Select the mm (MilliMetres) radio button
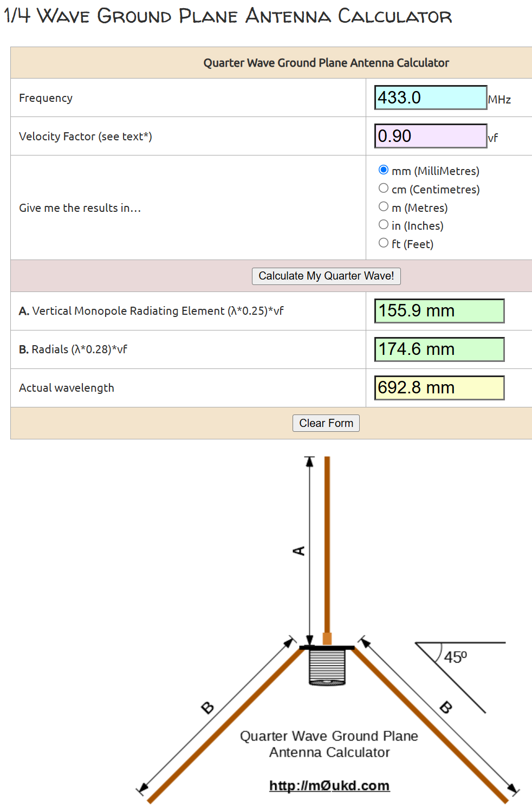 [384, 170]
